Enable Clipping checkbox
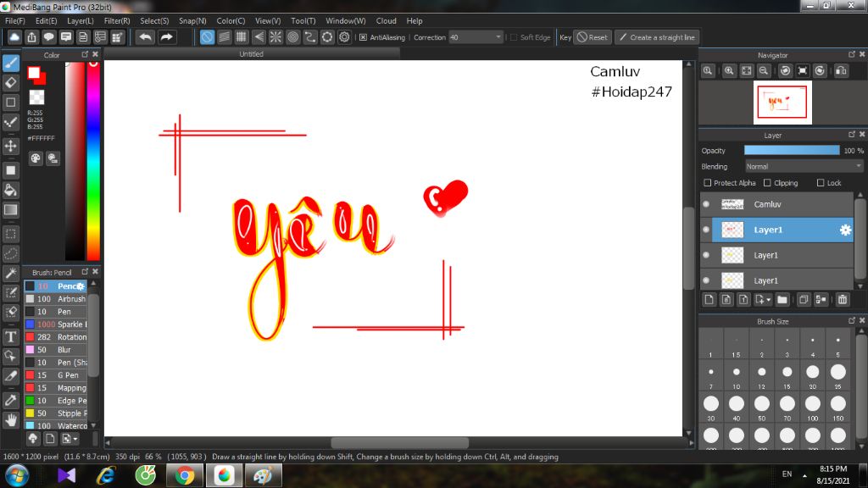 point(767,183)
